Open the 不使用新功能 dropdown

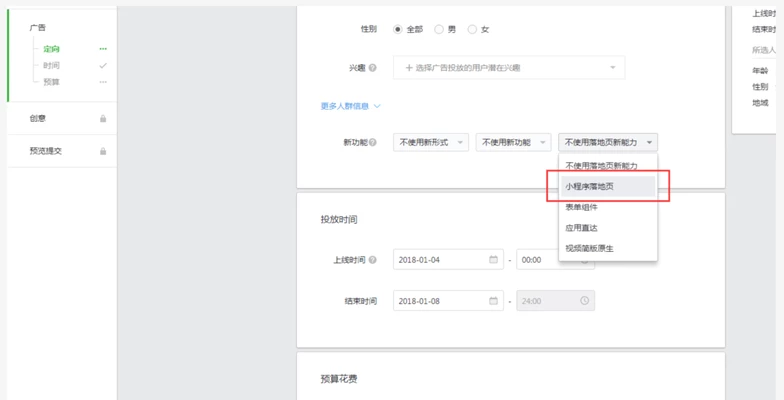coord(513,143)
